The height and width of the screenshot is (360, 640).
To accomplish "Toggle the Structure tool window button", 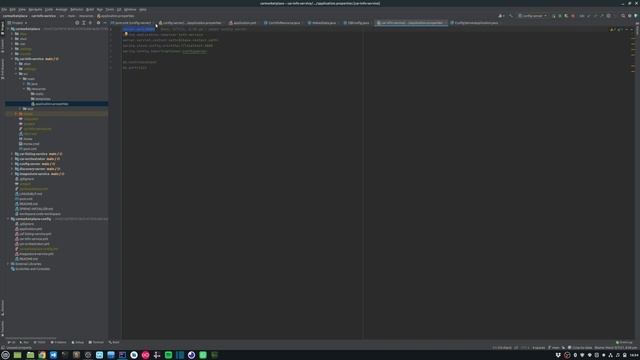I will (2, 308).
